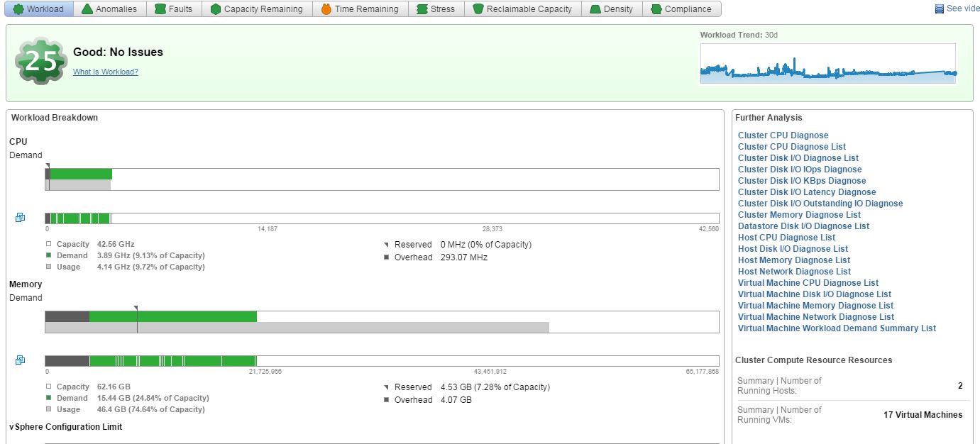Open Virtual Machine Workload Demand Summary List
Image resolution: width=980 pixels, height=444 pixels.
tap(837, 328)
